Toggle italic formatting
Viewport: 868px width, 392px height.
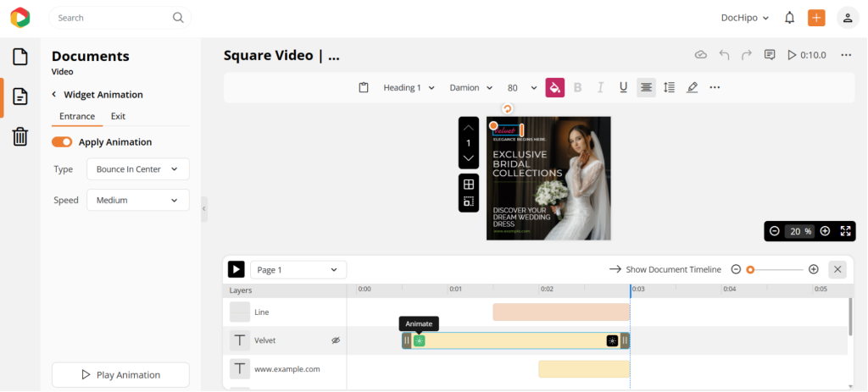(x=600, y=87)
